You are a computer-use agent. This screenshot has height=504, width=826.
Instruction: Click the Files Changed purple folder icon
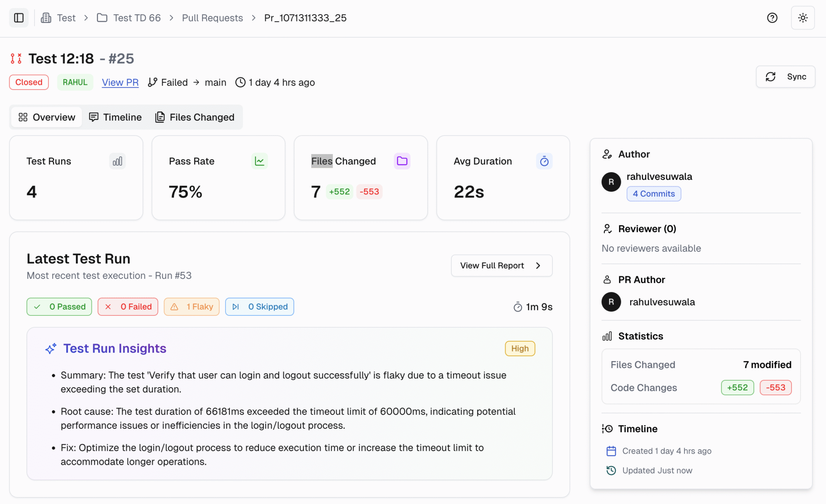[402, 161]
